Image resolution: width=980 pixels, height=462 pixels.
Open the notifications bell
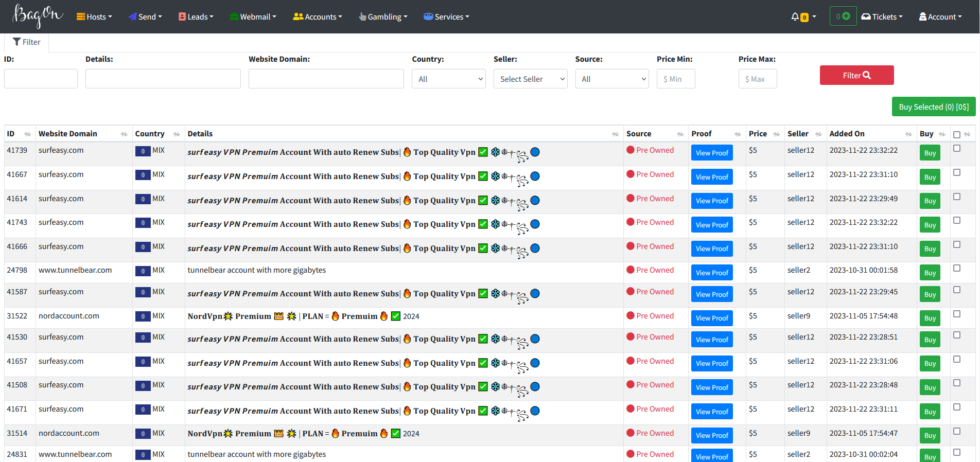coord(795,17)
